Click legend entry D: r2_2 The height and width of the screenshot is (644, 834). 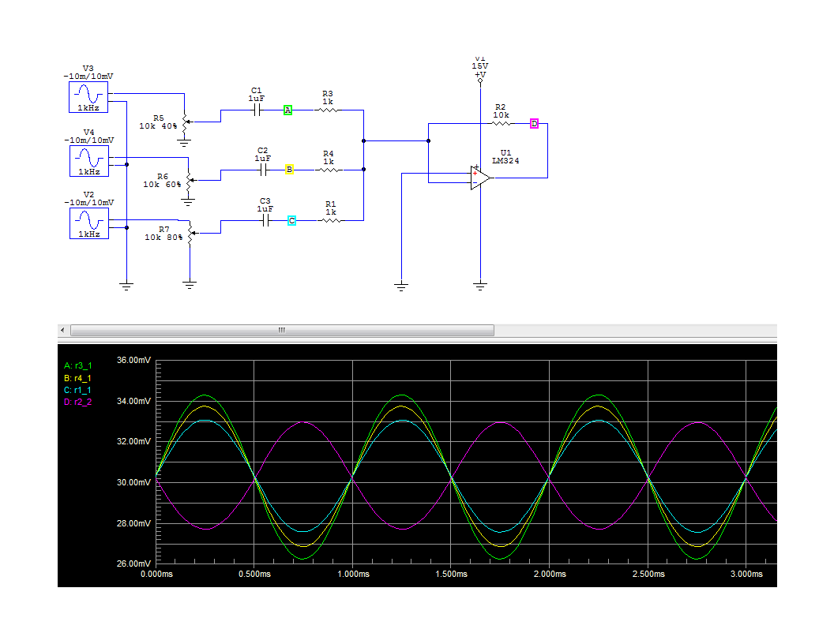[77, 402]
